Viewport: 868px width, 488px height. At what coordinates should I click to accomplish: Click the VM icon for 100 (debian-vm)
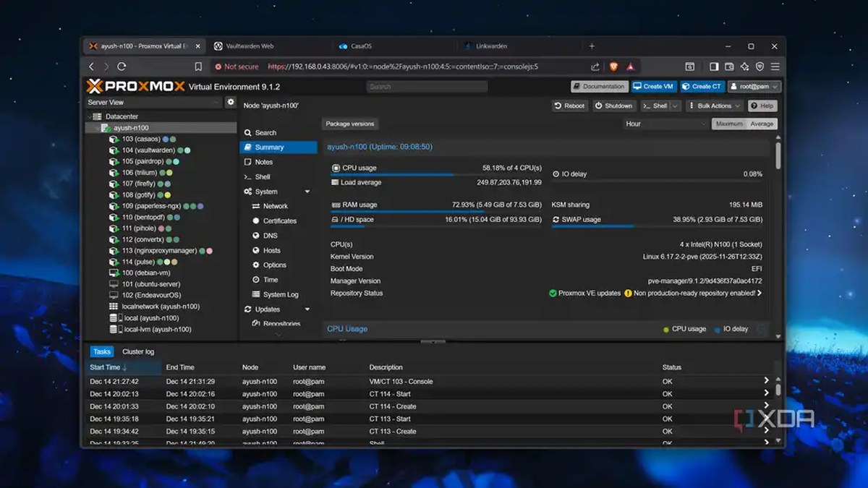tap(114, 273)
